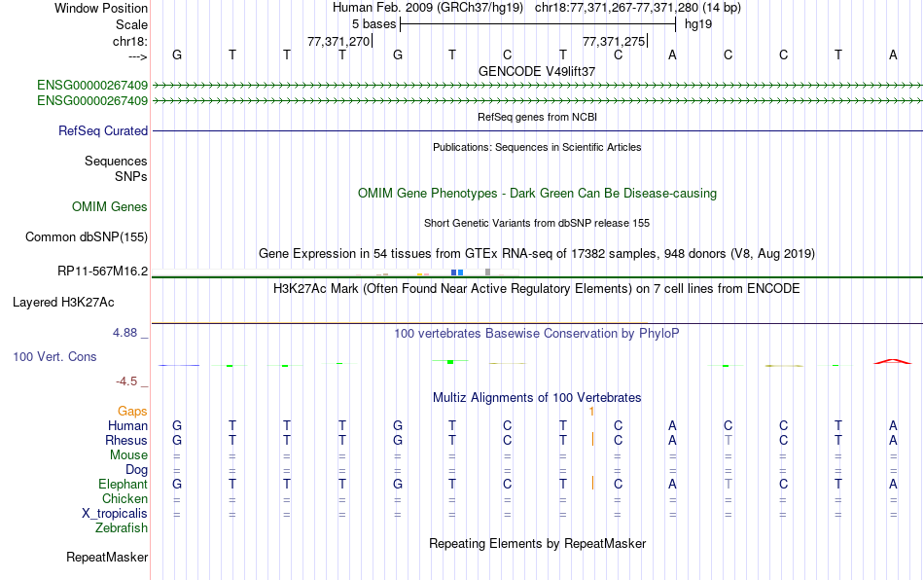Click 'Multiz Alignments of 100 Vertebrates' title

pos(537,397)
